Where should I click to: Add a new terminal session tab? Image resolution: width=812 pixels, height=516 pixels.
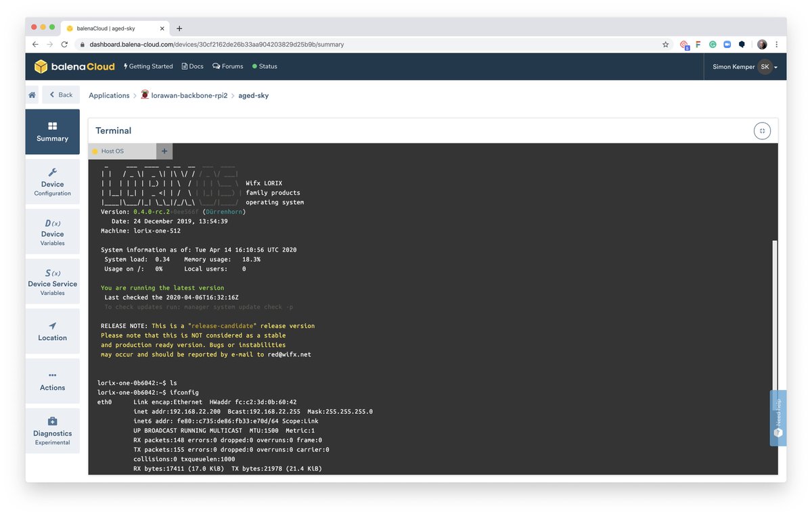point(164,151)
